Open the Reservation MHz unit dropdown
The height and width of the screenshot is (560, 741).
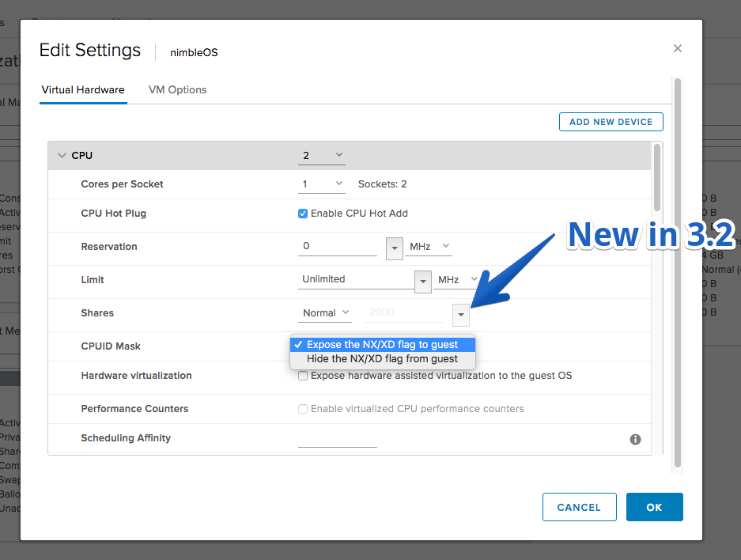429,246
